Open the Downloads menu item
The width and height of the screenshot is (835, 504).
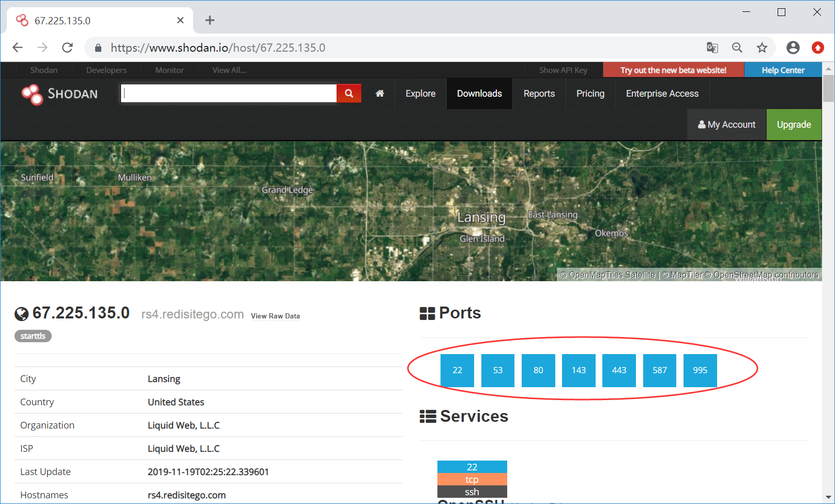point(479,94)
